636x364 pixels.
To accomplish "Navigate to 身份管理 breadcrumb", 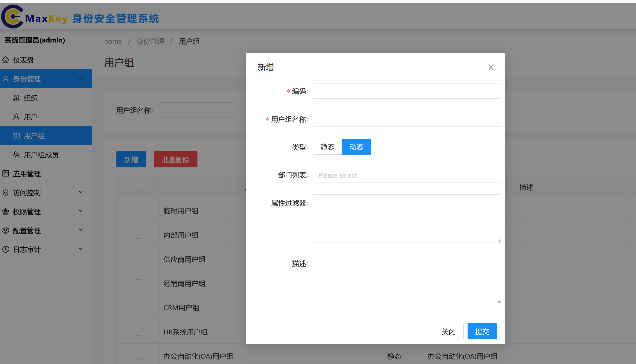I will tap(150, 41).
